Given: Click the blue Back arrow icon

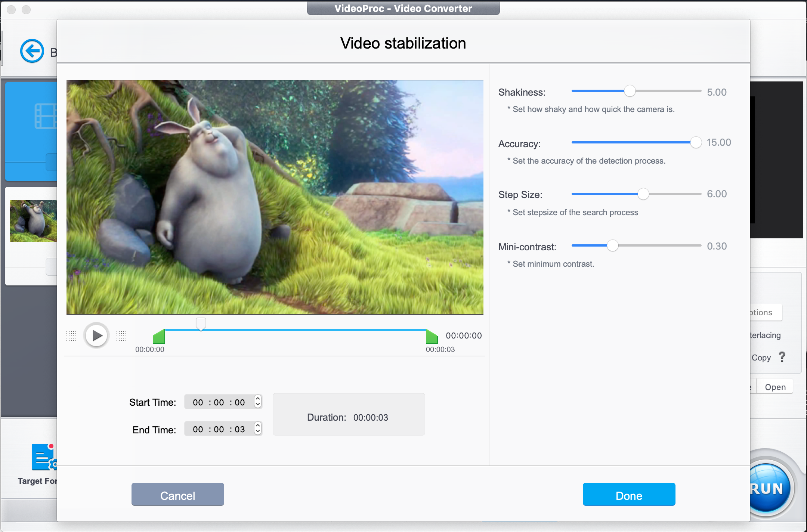Looking at the screenshot, I should pos(32,51).
